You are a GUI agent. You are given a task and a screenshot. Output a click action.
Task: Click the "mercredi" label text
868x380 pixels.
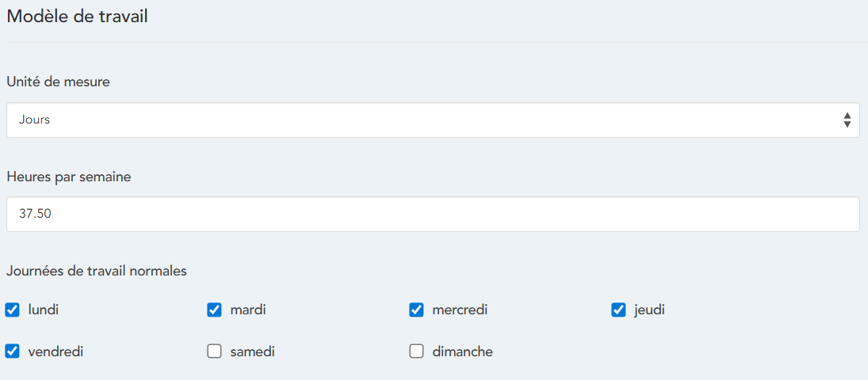tap(460, 310)
